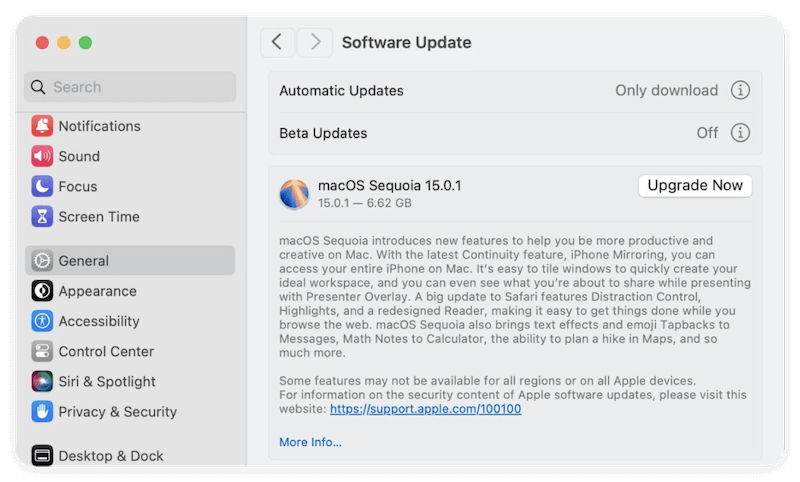Click the Accessibility icon in sidebar

[x=42, y=321]
